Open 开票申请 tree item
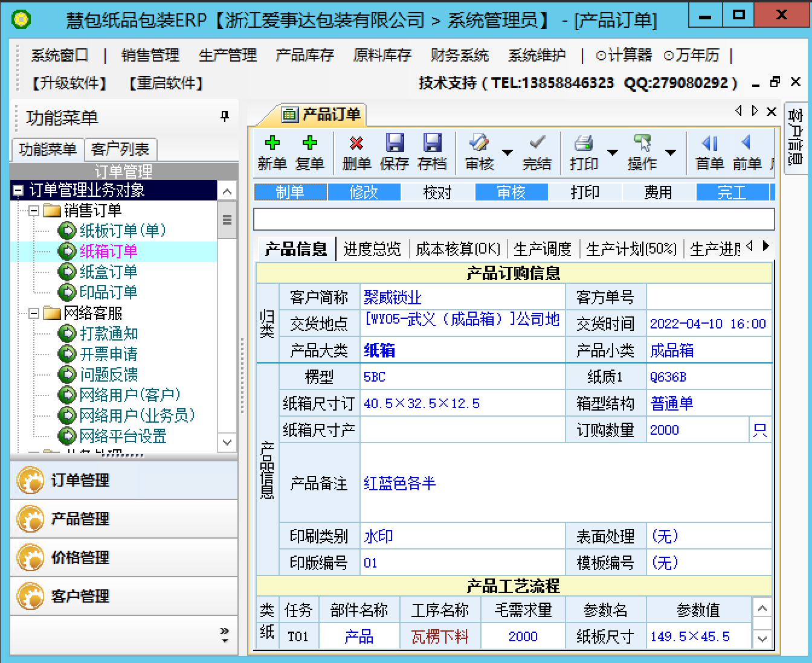The height and width of the screenshot is (663, 812). point(109,354)
